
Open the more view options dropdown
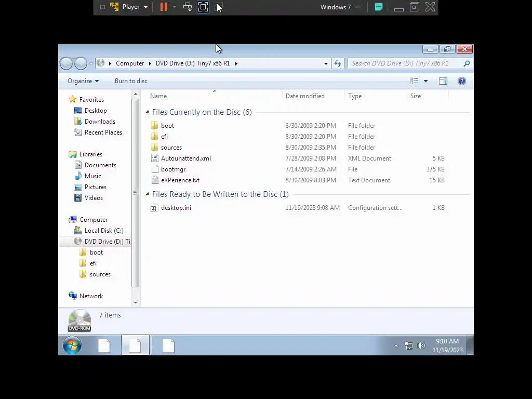[x=425, y=81]
